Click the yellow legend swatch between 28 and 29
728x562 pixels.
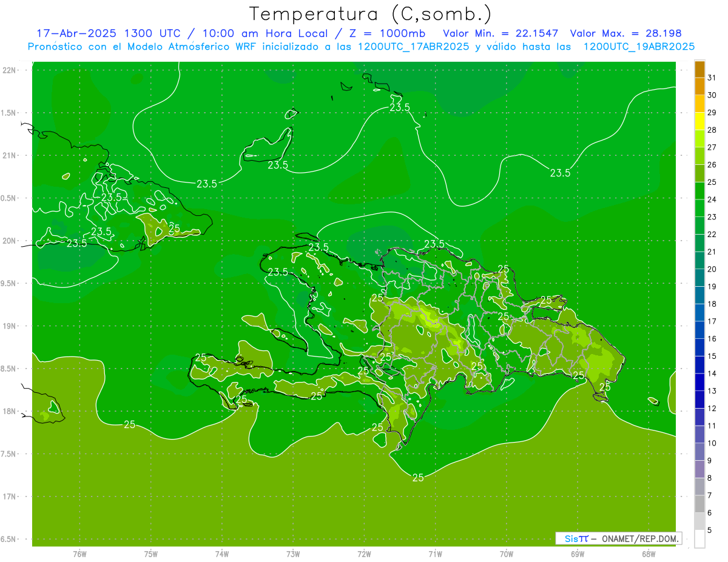pyautogui.click(x=699, y=121)
